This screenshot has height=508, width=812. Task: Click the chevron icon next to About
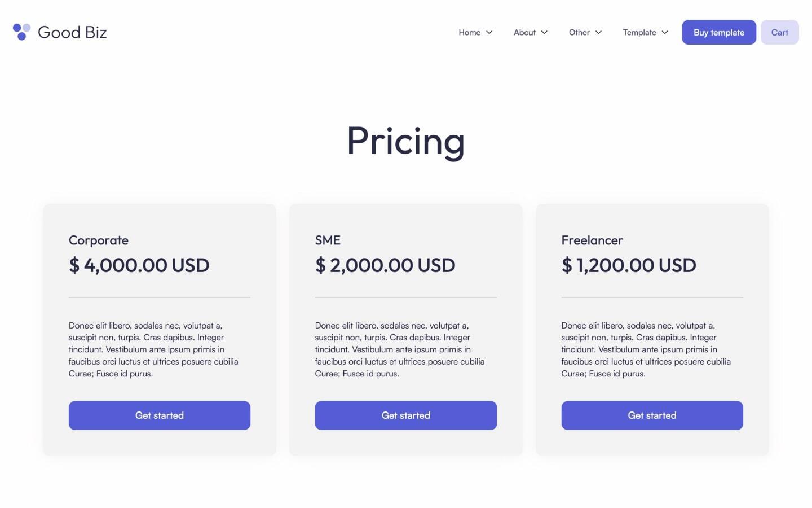[545, 33]
